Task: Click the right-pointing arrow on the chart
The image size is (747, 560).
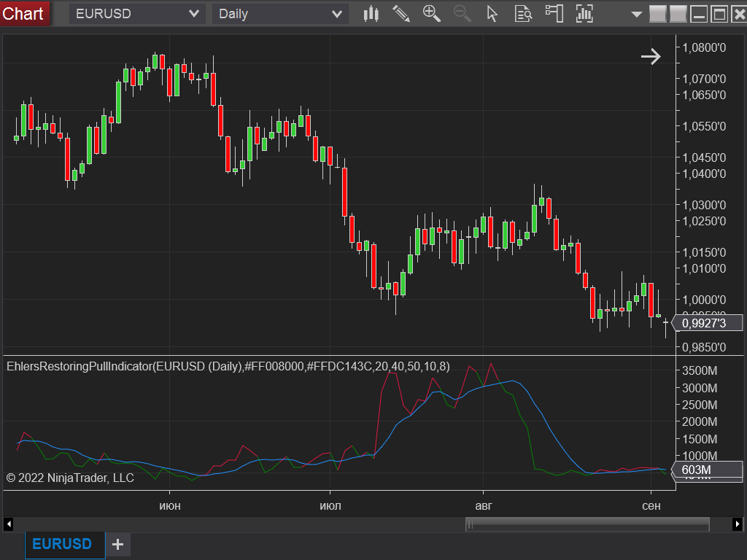Action: tap(650, 56)
